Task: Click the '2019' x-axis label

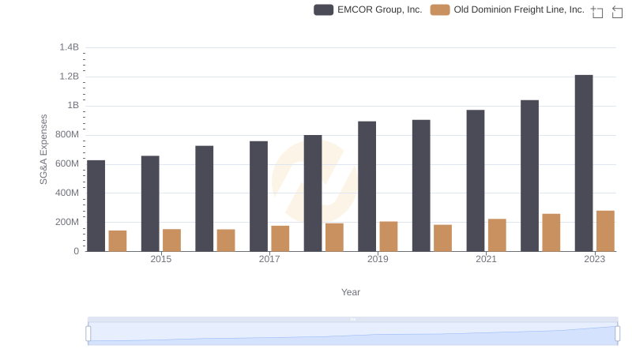Action: 378,259
